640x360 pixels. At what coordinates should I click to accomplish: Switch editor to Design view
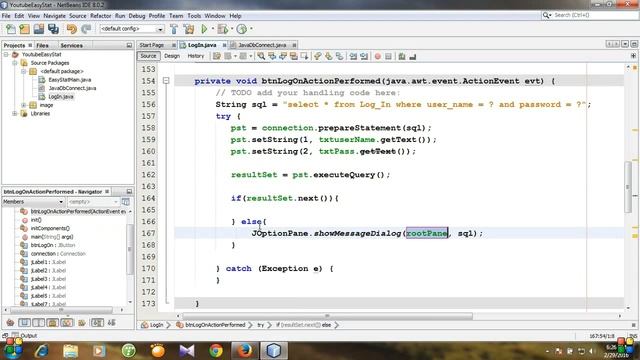172,56
